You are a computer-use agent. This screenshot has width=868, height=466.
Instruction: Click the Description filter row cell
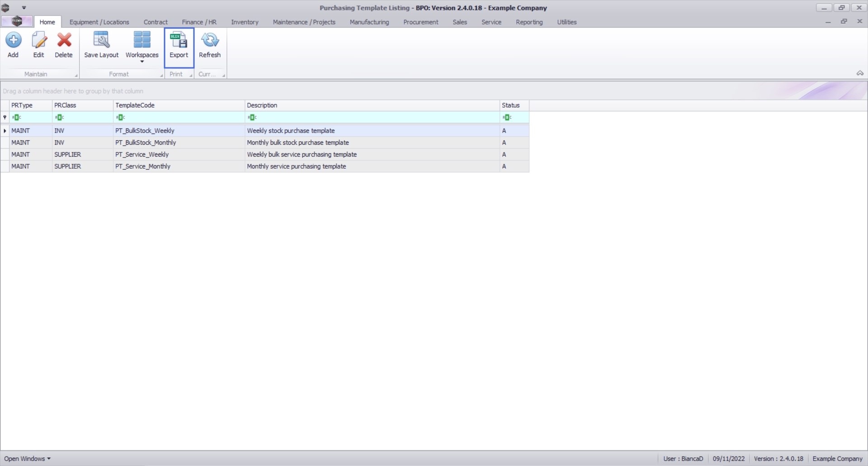pyautogui.click(x=372, y=118)
